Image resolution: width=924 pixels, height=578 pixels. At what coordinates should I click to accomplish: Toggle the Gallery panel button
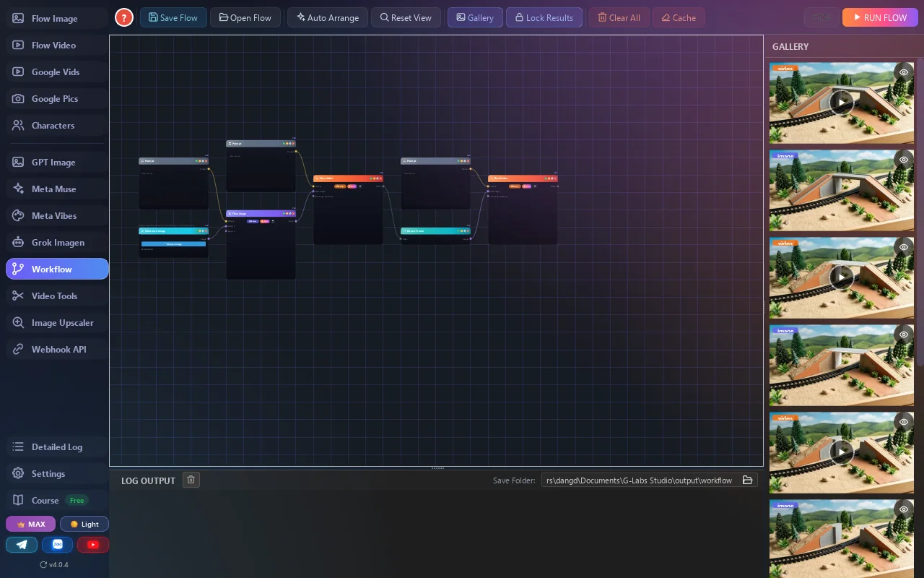(475, 17)
